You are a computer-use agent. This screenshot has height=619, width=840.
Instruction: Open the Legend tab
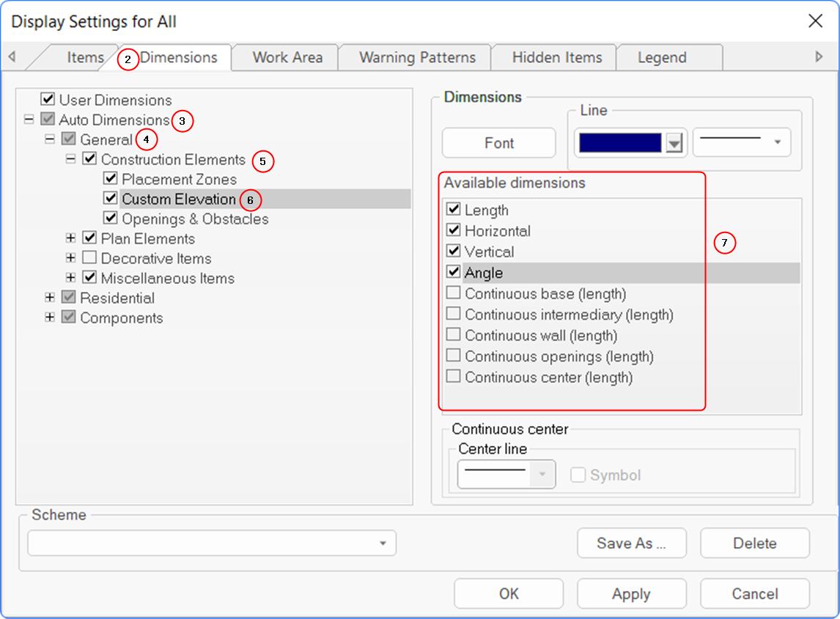[x=662, y=57]
